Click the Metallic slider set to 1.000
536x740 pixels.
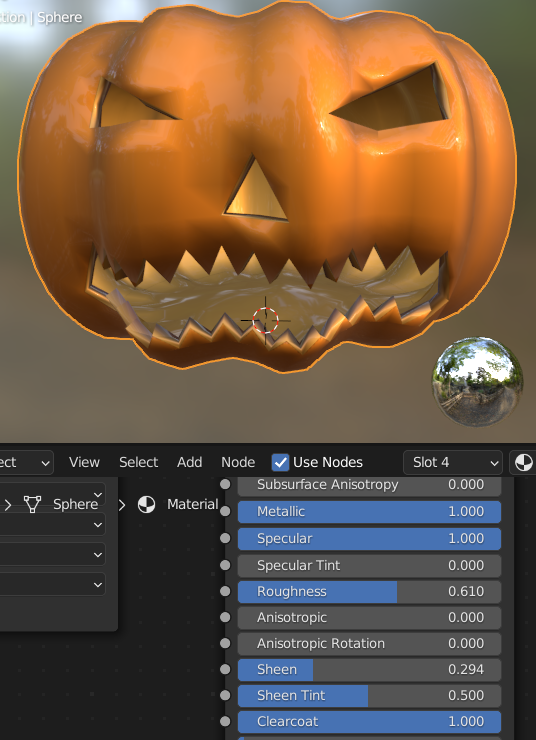(x=369, y=512)
